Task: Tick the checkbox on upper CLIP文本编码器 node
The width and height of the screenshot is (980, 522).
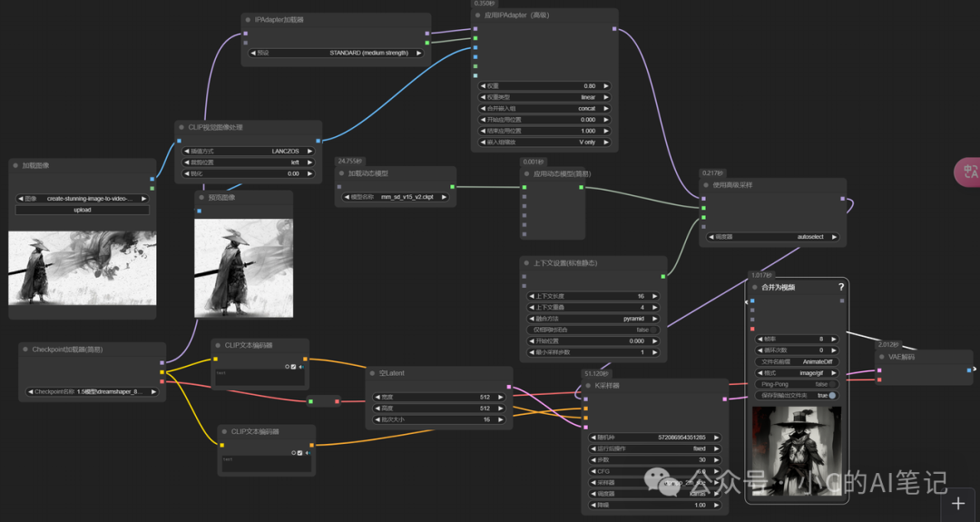Action: [293, 367]
